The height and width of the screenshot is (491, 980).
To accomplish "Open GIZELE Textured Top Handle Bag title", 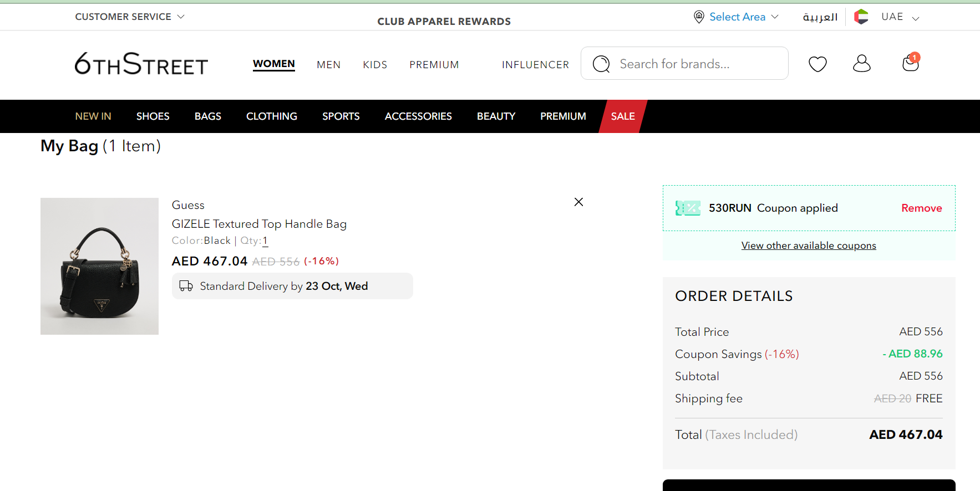I will [x=259, y=224].
